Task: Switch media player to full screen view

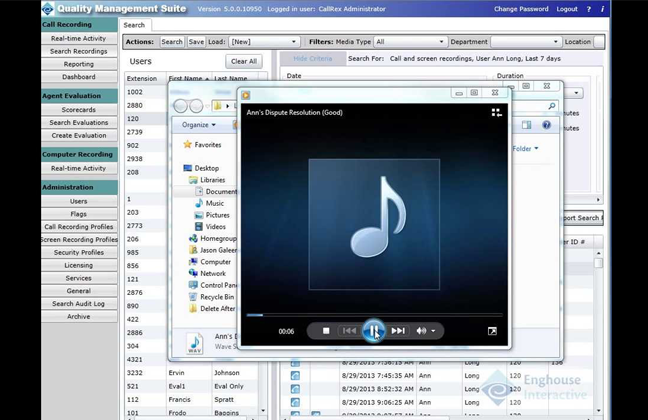Action: [x=492, y=331]
